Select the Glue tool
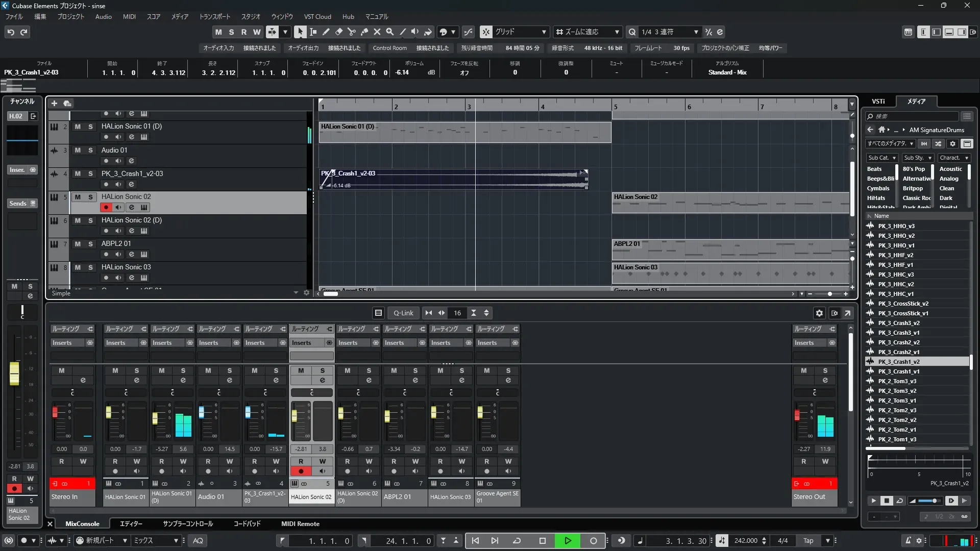This screenshot has height=551, width=980. click(x=364, y=32)
